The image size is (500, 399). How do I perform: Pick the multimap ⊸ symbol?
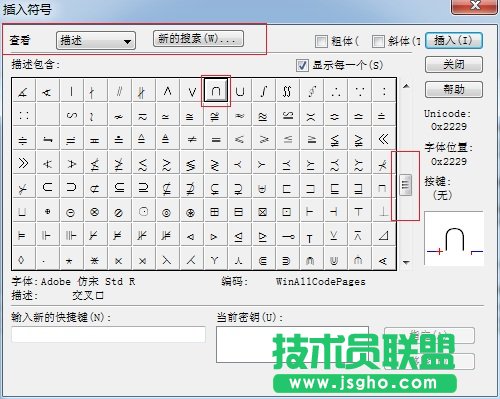point(288,235)
